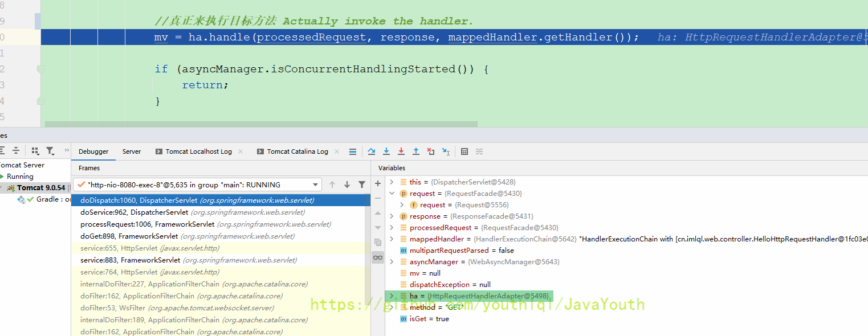Toggle the glasses Show Watches button
Screen dimensions: 868x336
pyautogui.click(x=378, y=257)
